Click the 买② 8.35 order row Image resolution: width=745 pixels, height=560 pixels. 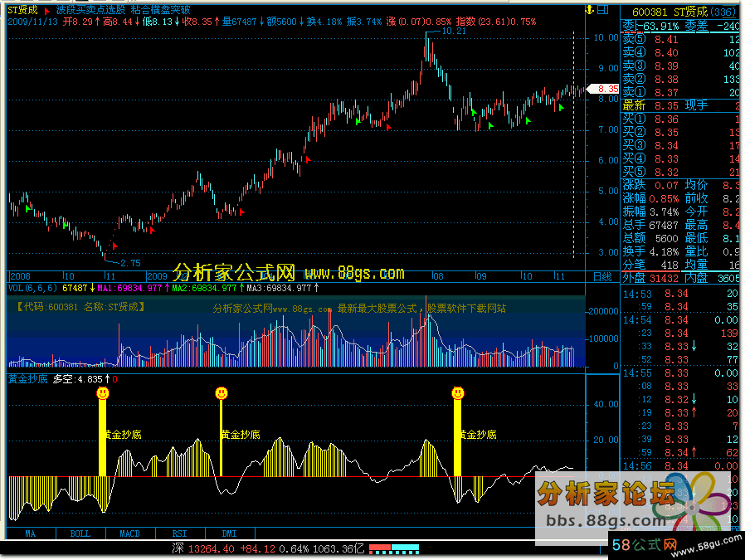(681, 133)
